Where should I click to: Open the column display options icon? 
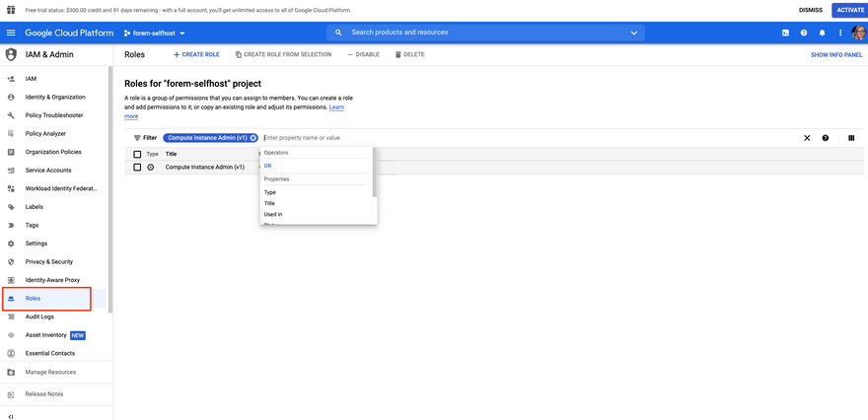coord(851,138)
